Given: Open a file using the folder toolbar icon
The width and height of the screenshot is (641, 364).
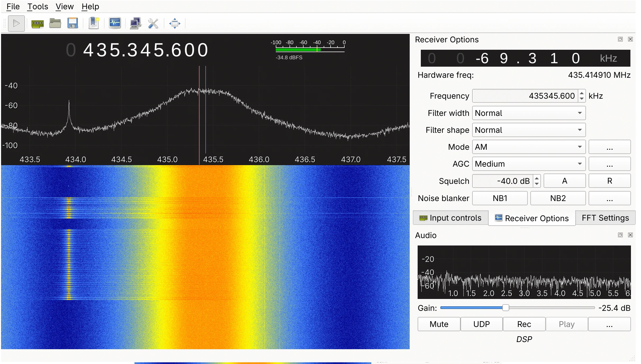Looking at the screenshot, I should [55, 23].
